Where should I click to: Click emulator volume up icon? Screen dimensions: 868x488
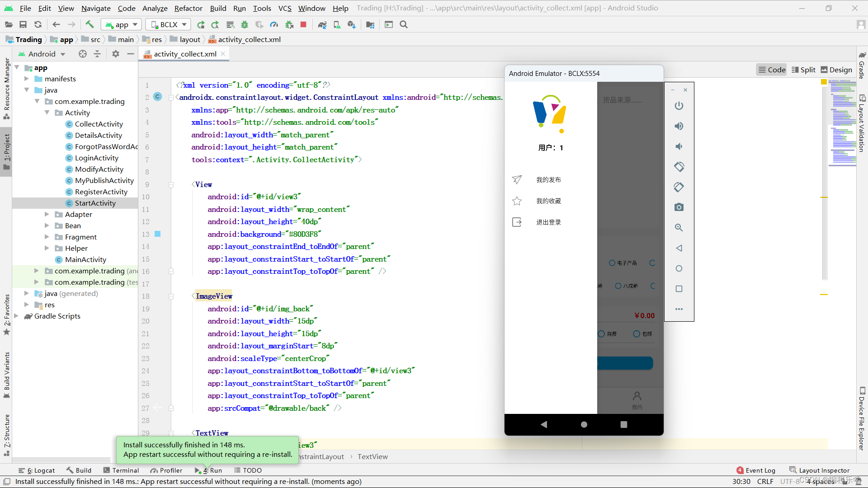coord(679,126)
